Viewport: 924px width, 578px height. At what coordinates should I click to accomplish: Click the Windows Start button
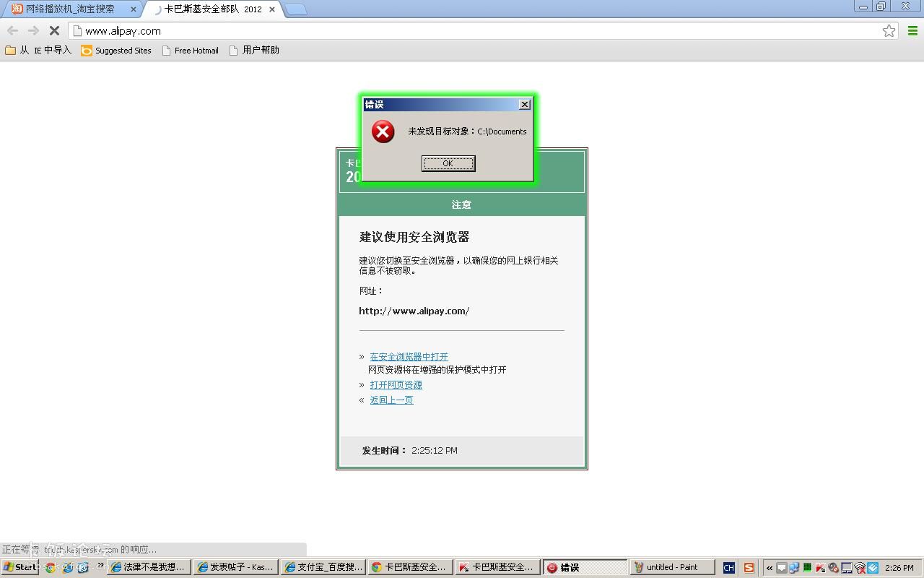(x=20, y=567)
